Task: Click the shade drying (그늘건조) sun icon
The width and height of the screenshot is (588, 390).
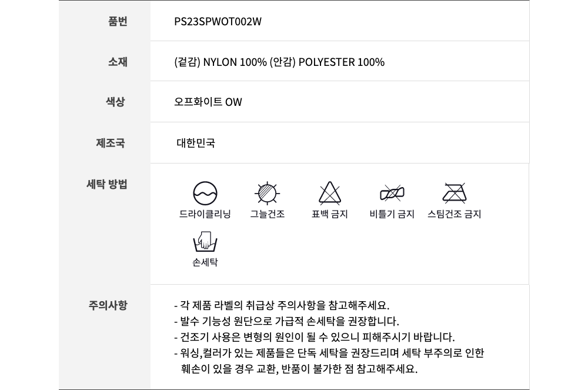Action: 267,194
